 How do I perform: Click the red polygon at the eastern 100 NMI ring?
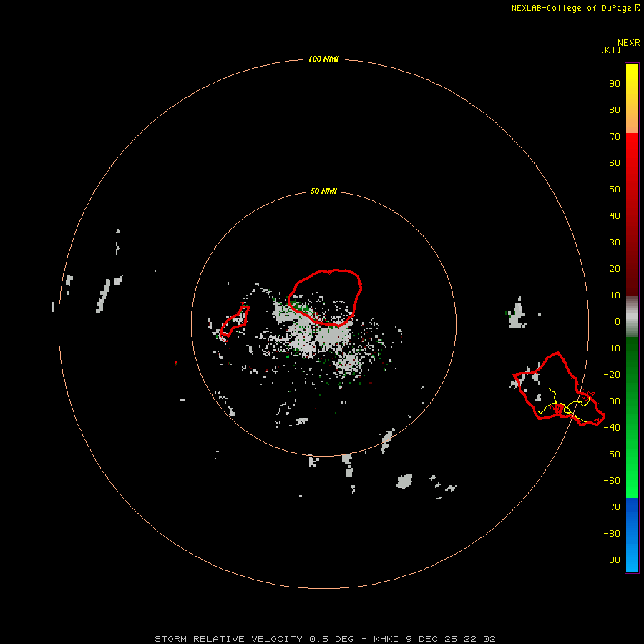tap(559, 389)
